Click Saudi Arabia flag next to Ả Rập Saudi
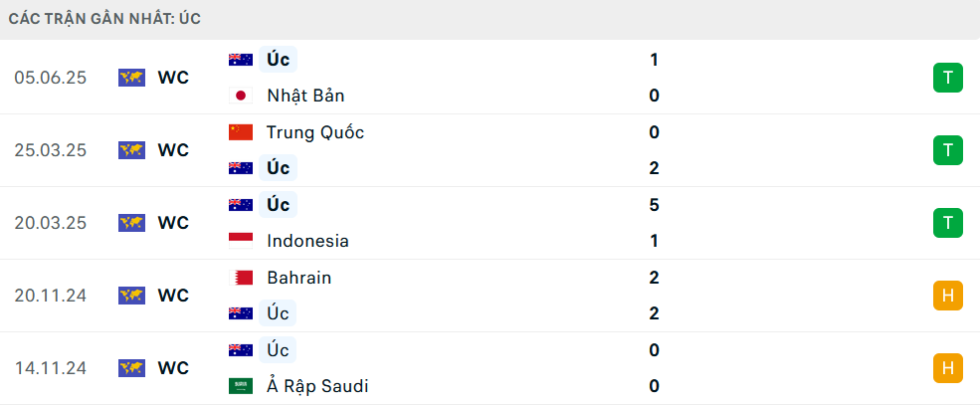The width and height of the screenshot is (980, 406). coord(241,386)
